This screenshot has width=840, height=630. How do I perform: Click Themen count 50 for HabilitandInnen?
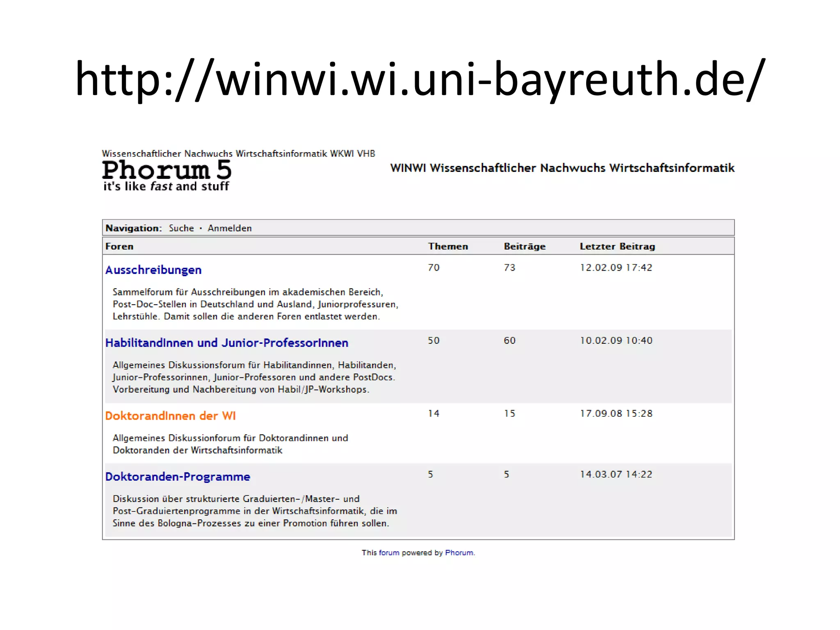(434, 340)
